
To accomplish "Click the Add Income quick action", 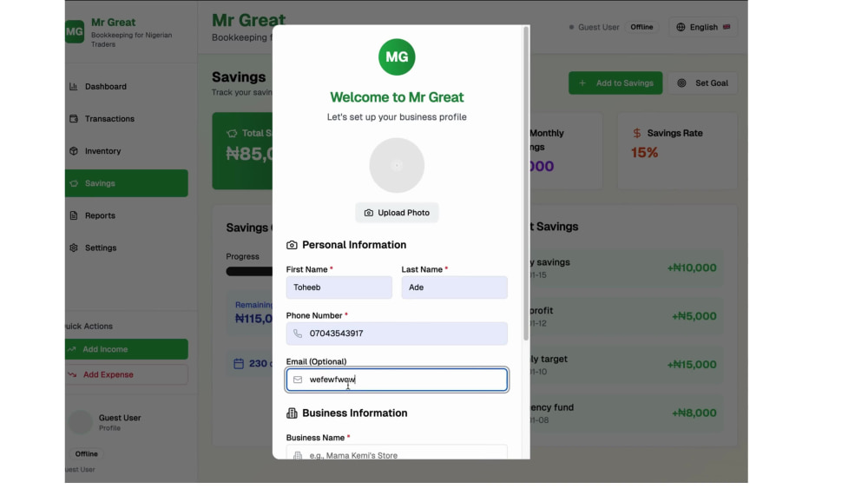I will 127,349.
